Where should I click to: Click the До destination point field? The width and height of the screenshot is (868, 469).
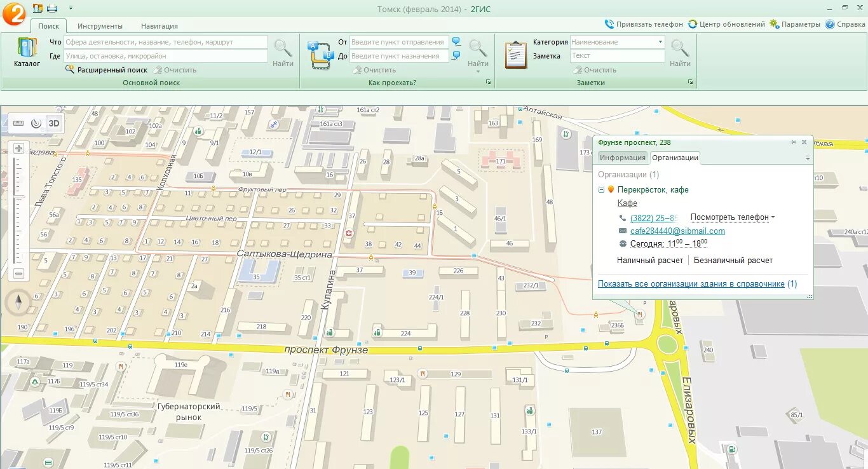point(399,56)
